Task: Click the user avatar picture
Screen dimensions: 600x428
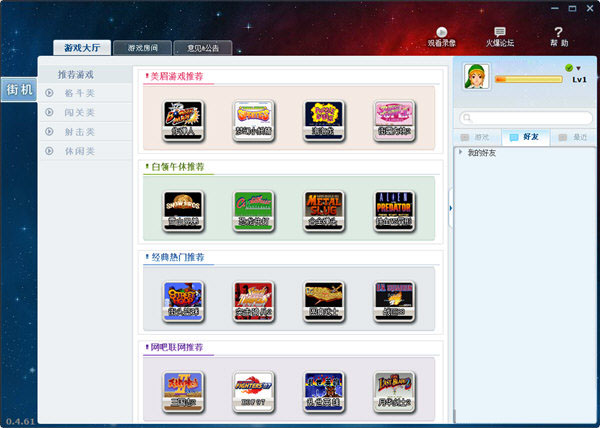Action: (x=476, y=76)
